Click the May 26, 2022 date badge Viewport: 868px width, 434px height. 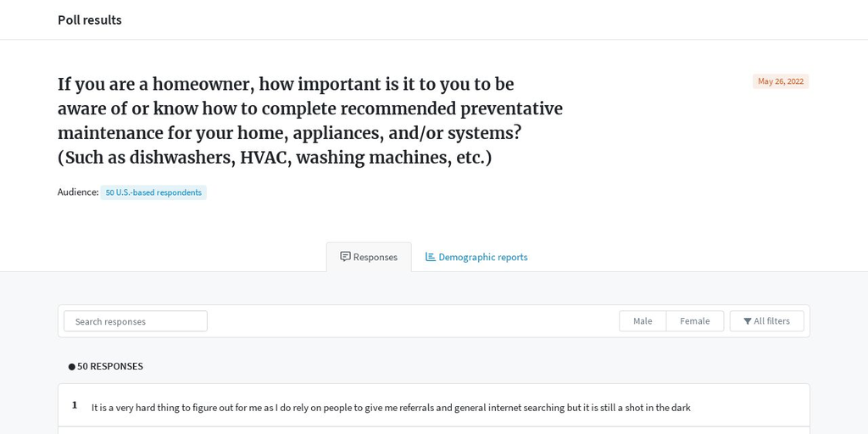coord(781,81)
